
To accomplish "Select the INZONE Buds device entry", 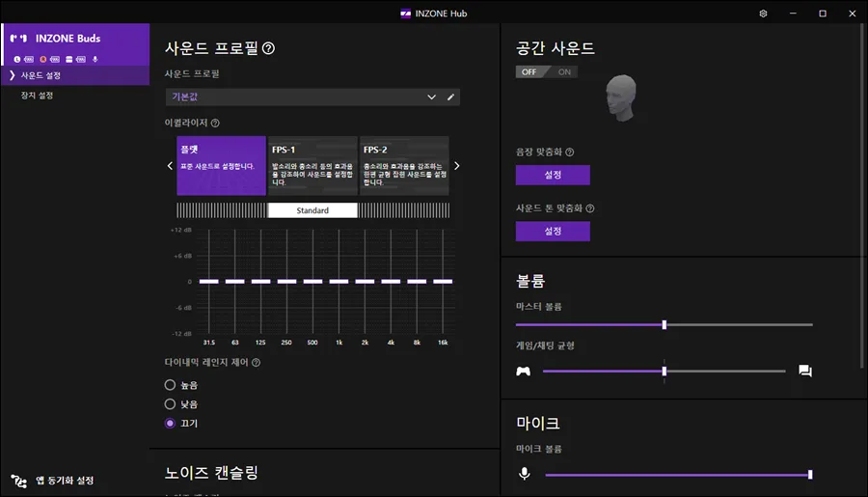I will (75, 45).
